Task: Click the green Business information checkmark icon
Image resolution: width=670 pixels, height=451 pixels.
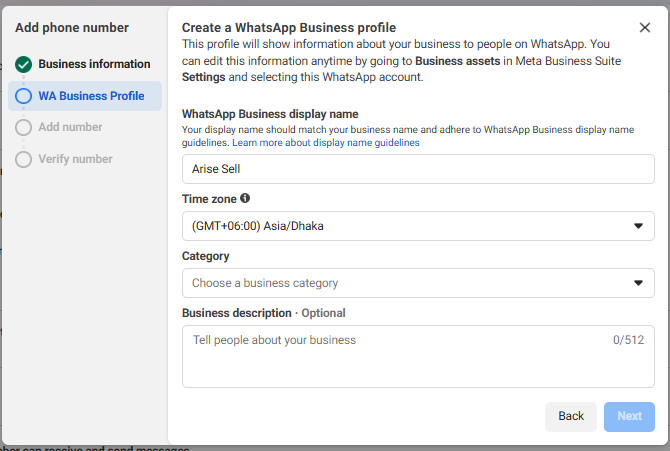Action: (24, 64)
